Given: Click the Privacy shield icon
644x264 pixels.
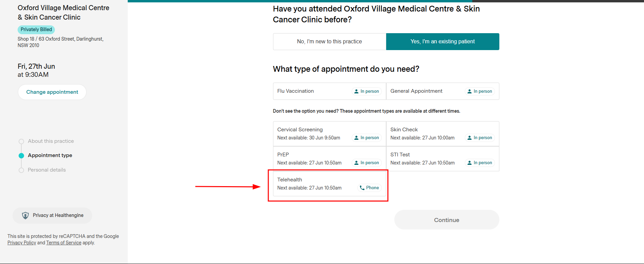Looking at the screenshot, I should click(x=25, y=216).
